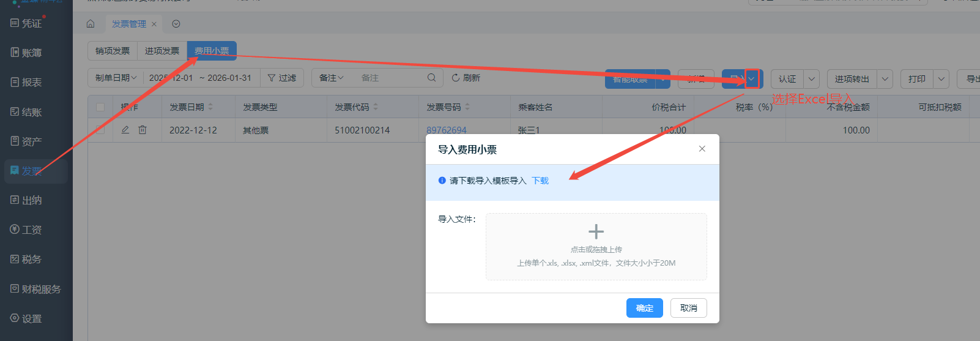The image size is (980, 341).
Task: Click the 刷新 refresh icon
Action: [456, 78]
